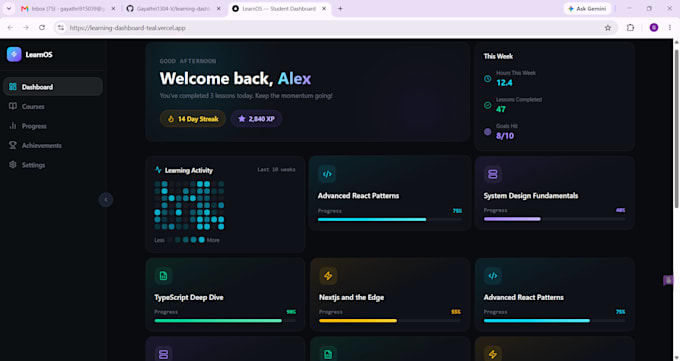680x361 pixels.
Task: Click the 14 Day Streak badge
Action: [x=193, y=119]
